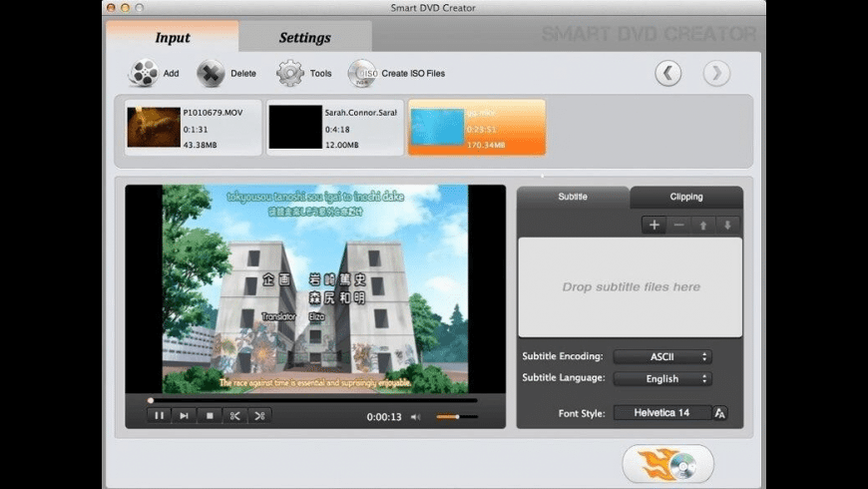
Task: Click the Helvetica 14 font style field
Action: [662, 412]
